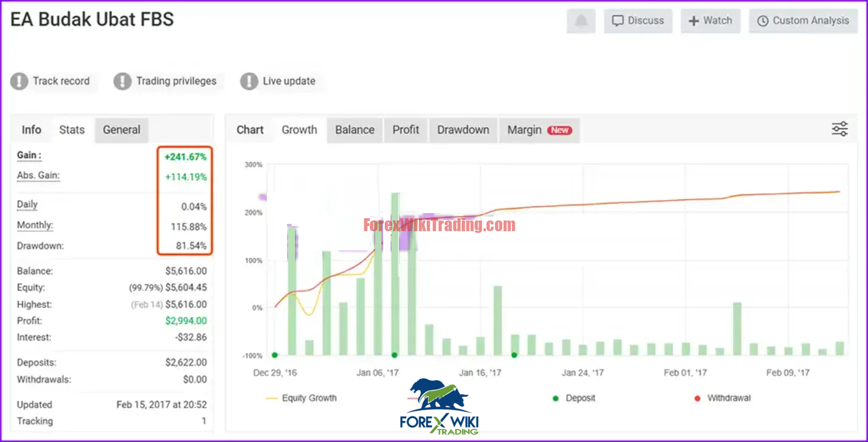Click the underlined Monthly label
868x442 pixels.
(35, 225)
